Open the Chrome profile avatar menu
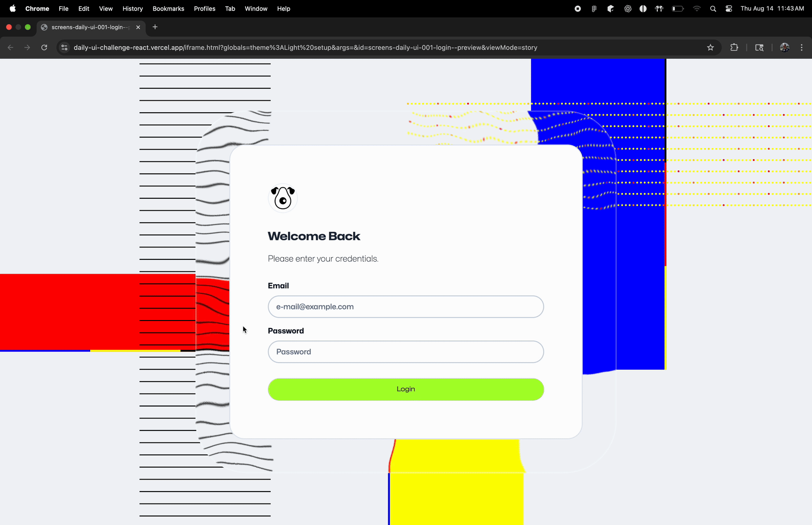This screenshot has height=525, width=812. (784, 47)
